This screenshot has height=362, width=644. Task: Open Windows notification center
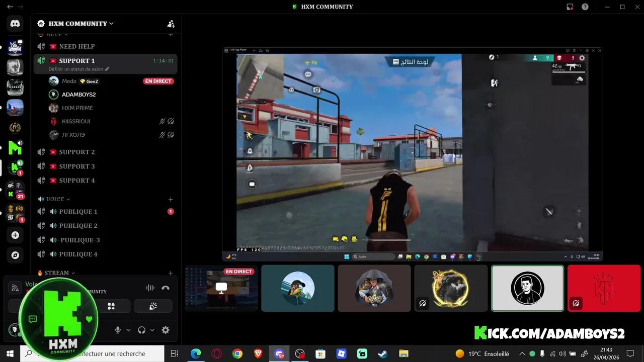[x=630, y=354]
